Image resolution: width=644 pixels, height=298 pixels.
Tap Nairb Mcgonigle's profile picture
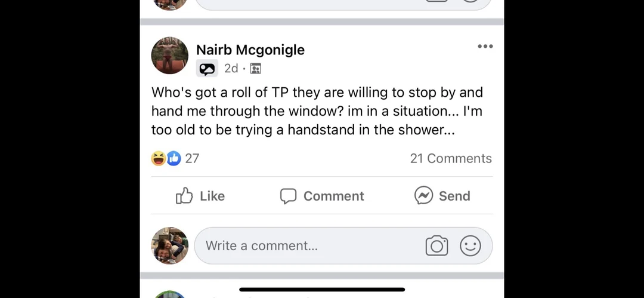(170, 56)
